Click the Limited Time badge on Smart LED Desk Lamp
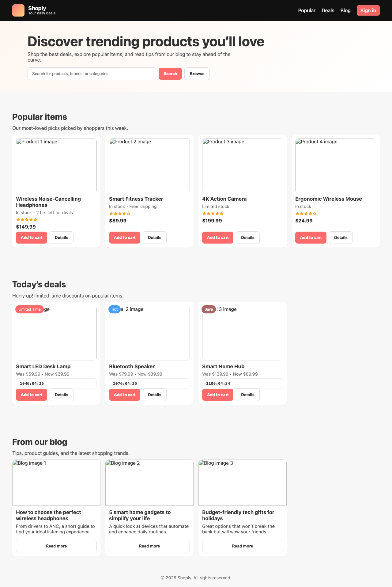 [29, 309]
